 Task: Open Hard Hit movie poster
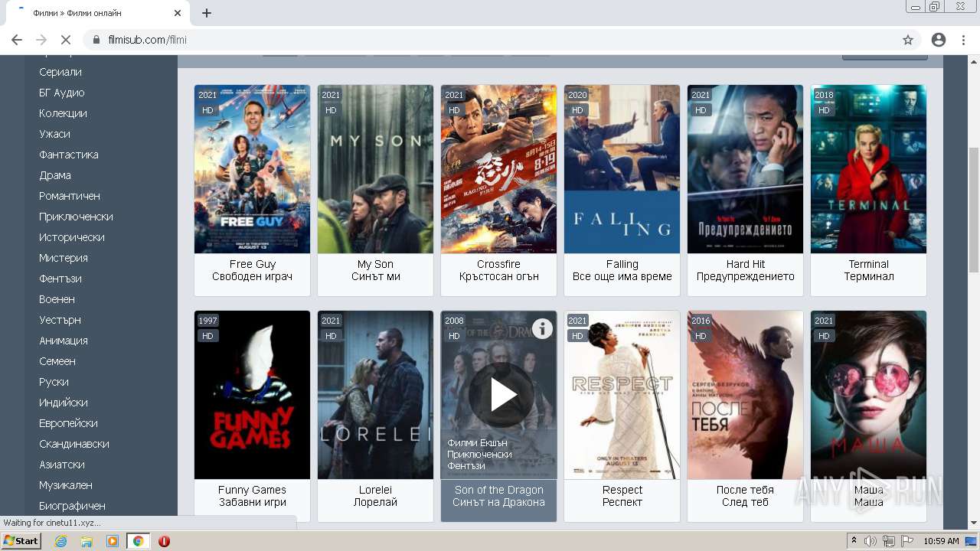point(745,169)
